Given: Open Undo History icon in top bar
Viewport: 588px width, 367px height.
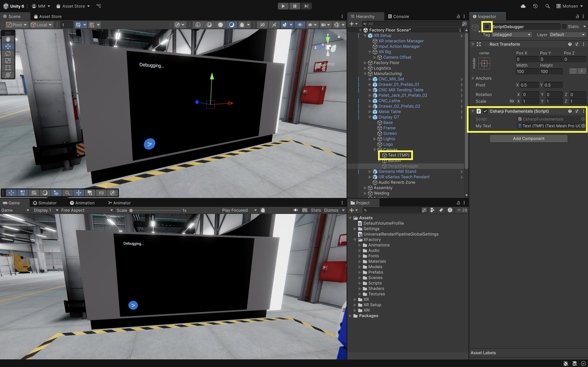Looking at the screenshot, I should (535, 6).
